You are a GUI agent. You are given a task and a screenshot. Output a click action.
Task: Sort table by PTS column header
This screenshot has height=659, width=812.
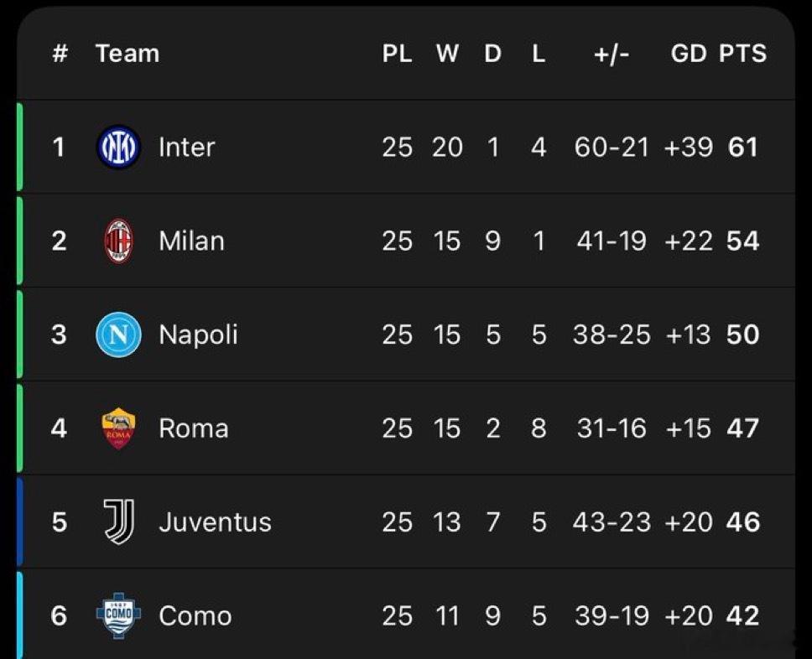tap(742, 54)
